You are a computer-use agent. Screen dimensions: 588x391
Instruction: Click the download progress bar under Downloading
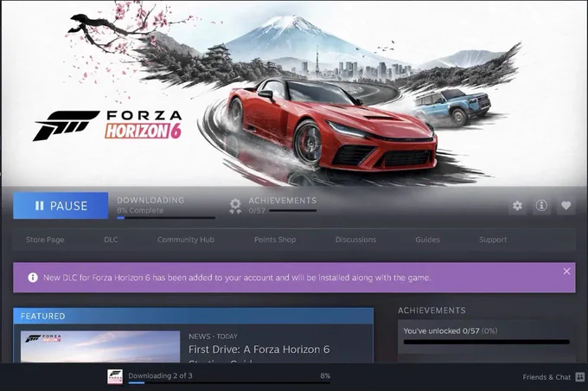[x=166, y=218]
